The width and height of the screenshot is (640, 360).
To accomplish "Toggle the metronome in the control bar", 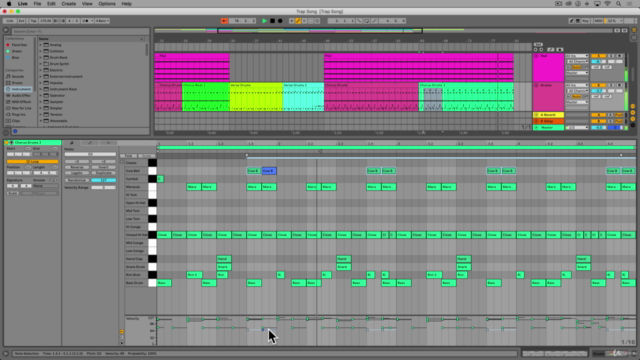I will coord(86,21).
